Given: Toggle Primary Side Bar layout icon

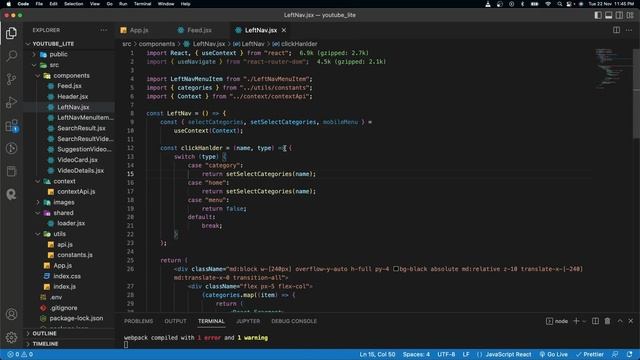Looking at the screenshot, I should click(x=598, y=15).
